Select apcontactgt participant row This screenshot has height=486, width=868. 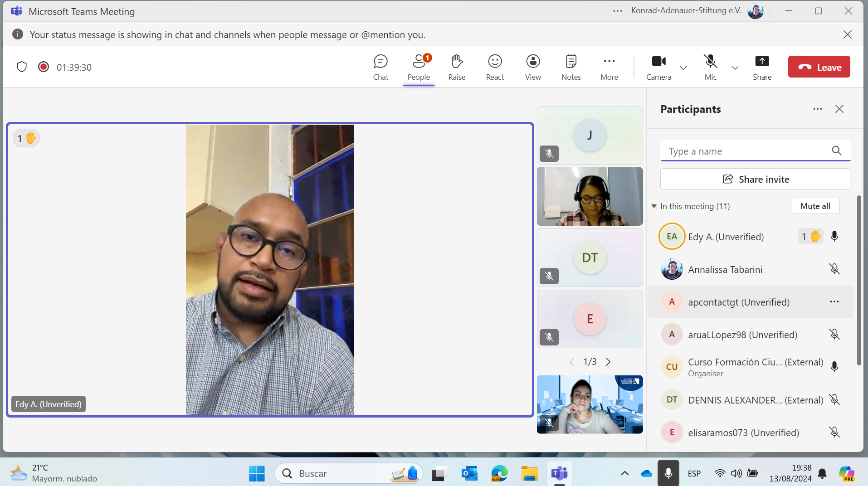[738, 302]
